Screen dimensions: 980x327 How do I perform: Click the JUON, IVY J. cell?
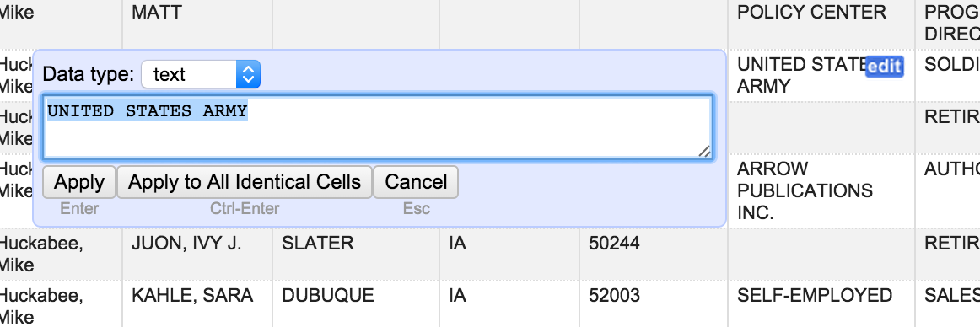[197, 254]
